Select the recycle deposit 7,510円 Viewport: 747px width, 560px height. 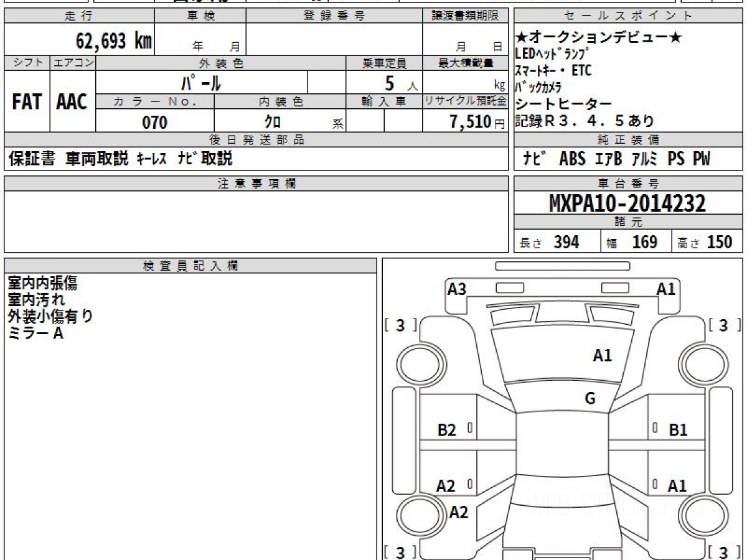click(477, 122)
